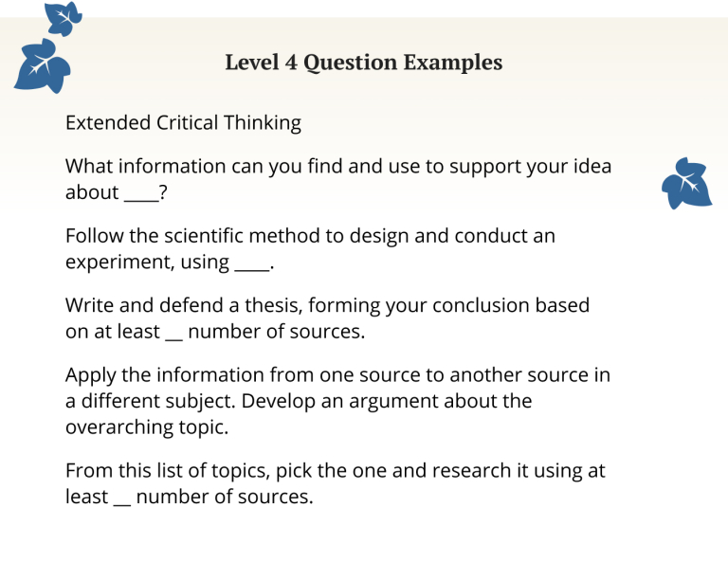Click the blank after "experiment, using"
This screenshot has height=562, width=728.
click(250, 263)
